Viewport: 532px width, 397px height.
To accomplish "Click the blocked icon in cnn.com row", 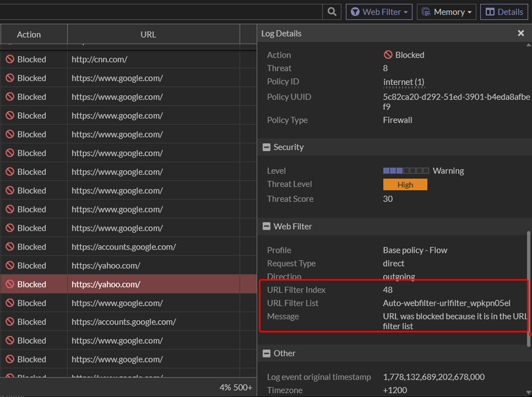I will (x=10, y=59).
